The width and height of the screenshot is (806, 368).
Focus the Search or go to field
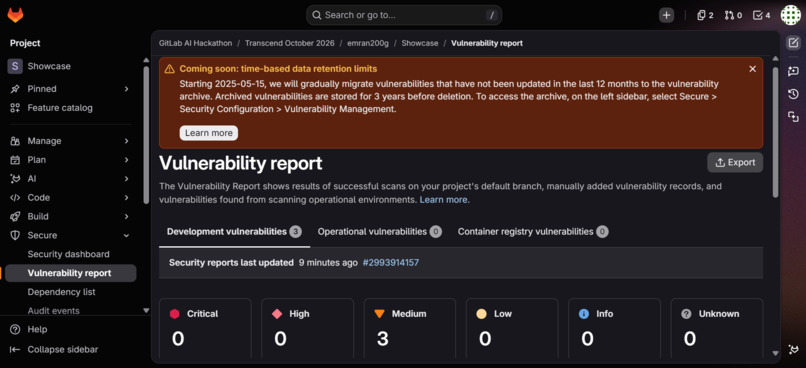click(x=404, y=15)
